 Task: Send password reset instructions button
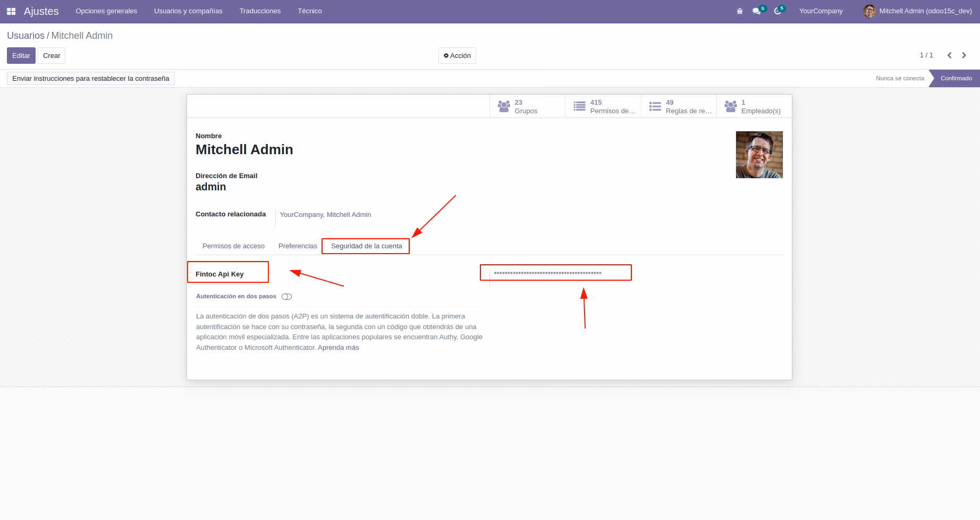pos(91,78)
